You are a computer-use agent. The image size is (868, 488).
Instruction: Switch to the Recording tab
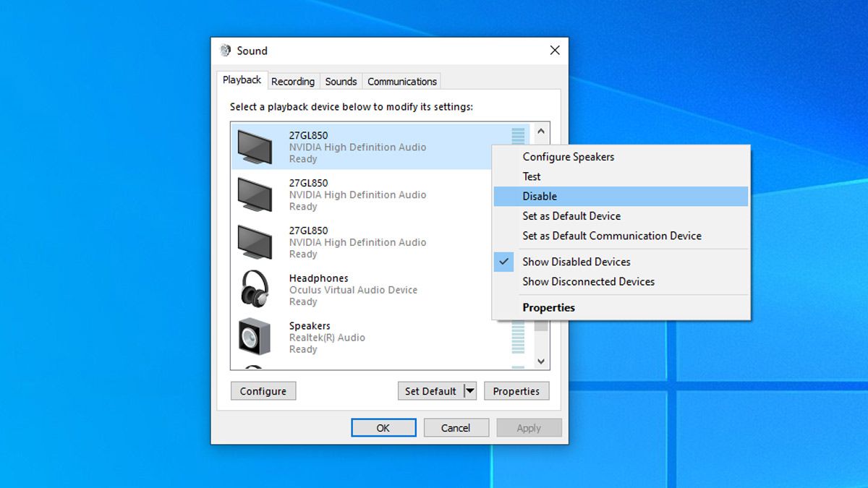pos(293,82)
